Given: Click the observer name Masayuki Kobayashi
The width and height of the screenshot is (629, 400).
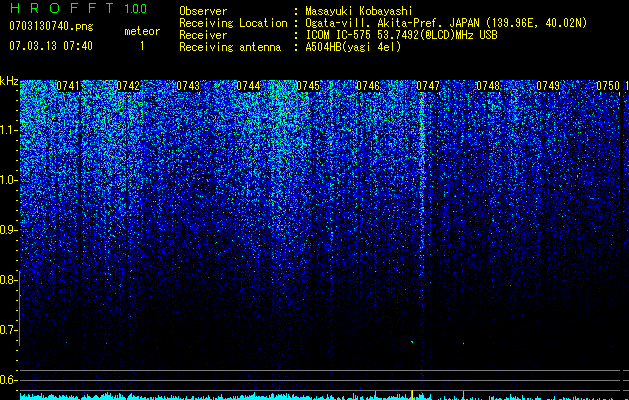Looking at the screenshot, I should tap(359, 11).
